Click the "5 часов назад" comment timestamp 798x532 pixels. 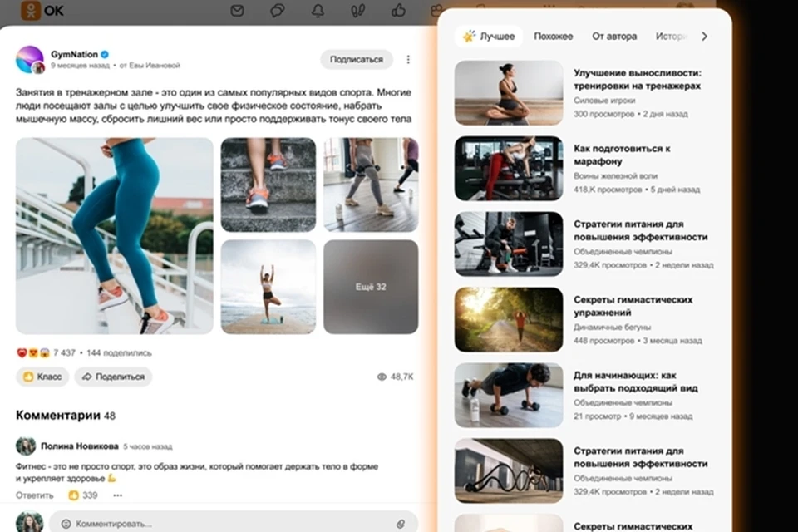(148, 446)
